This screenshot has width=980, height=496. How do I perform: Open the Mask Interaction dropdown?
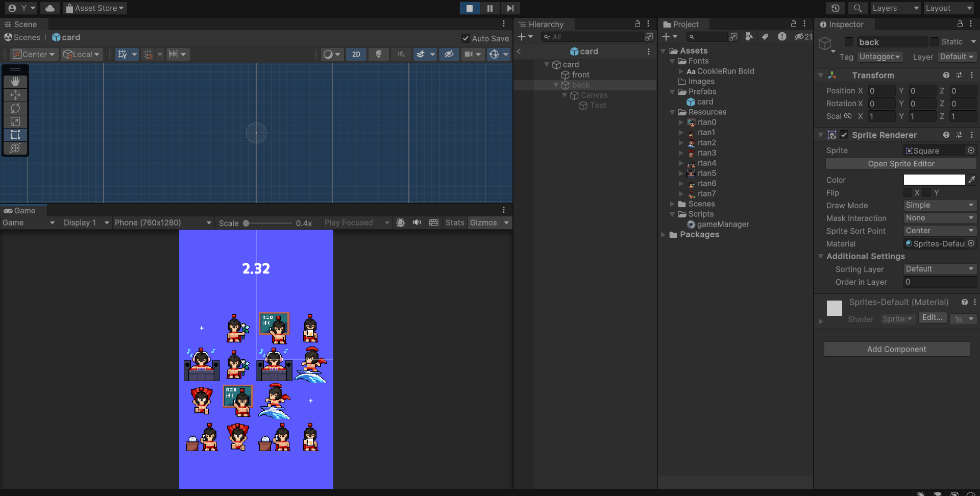(x=940, y=218)
